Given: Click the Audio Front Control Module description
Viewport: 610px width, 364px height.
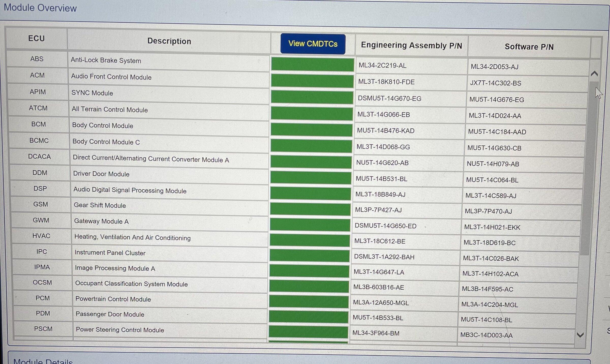Looking at the screenshot, I should 111,77.
